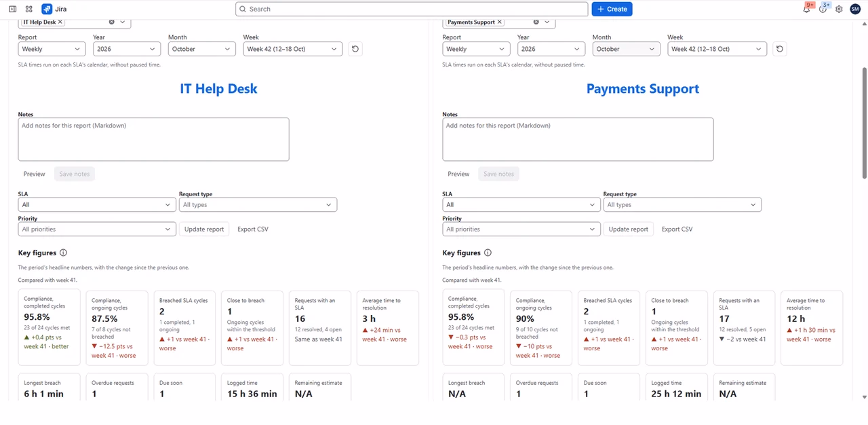Reset period in IT Help Desk report
Image resolution: width=868 pixels, height=425 pixels.
[355, 49]
